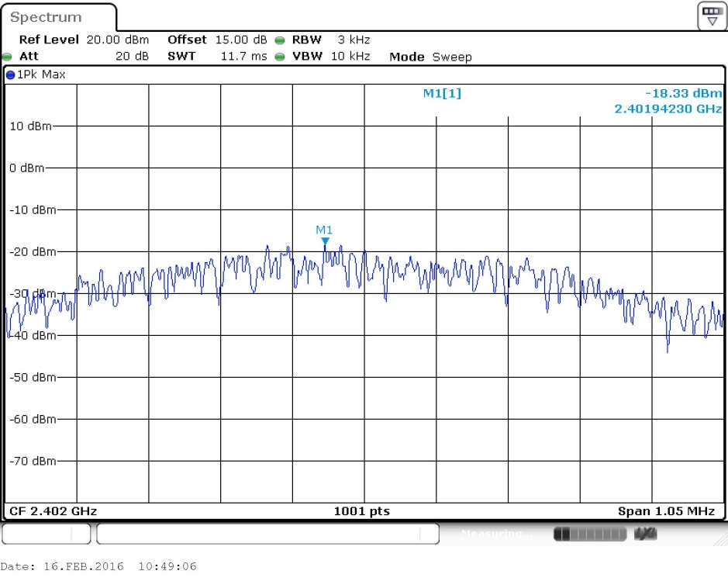This screenshot has height=588, width=728.
Task: Click the green indicator beside VBW
Action: (280, 57)
